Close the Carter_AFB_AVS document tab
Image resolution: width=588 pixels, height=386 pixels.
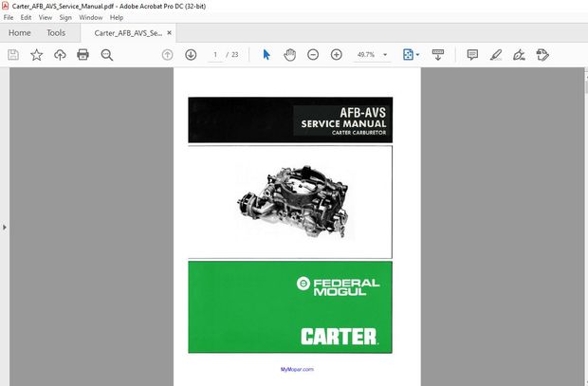pyautogui.click(x=169, y=32)
